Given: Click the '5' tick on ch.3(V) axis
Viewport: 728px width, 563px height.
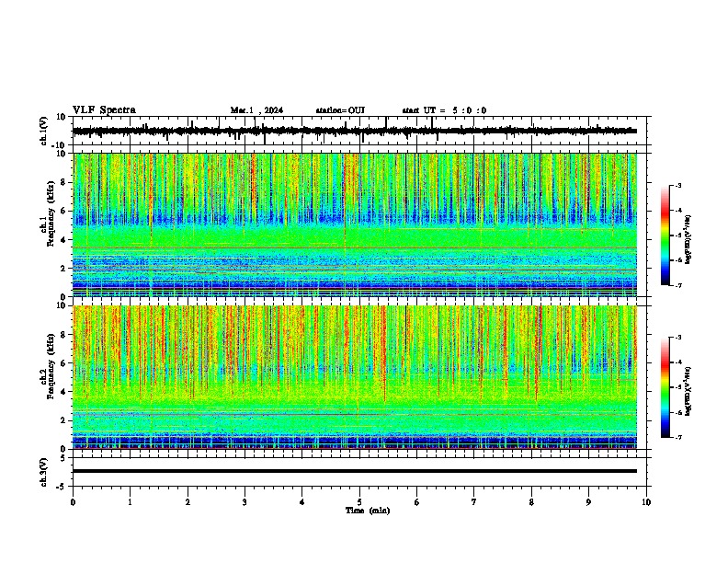Looking at the screenshot, I should [x=64, y=457].
